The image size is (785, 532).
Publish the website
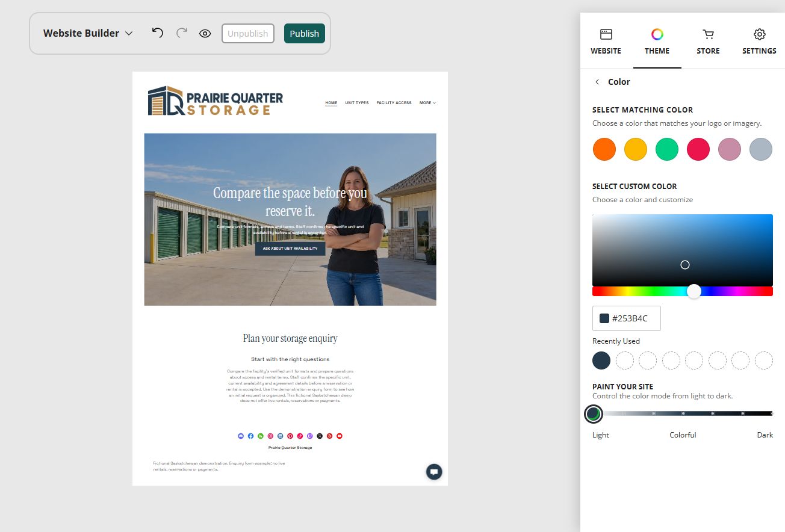point(305,34)
